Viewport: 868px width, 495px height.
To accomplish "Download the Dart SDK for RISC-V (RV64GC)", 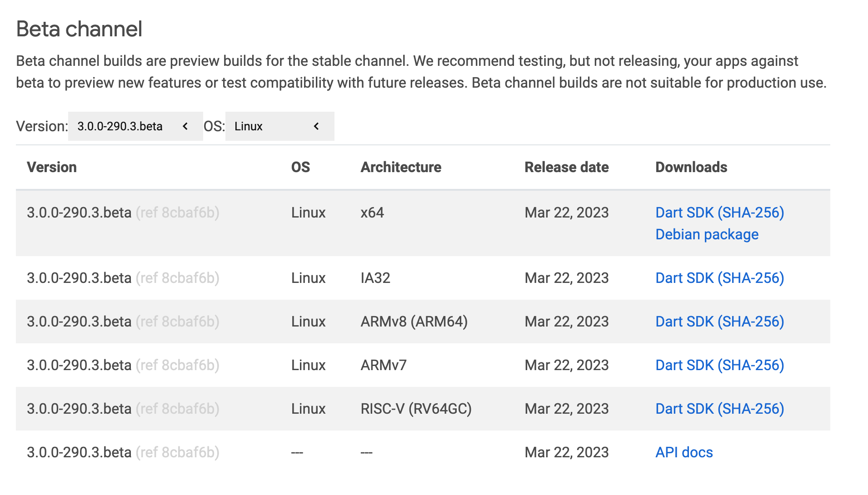I will tap(683, 408).
